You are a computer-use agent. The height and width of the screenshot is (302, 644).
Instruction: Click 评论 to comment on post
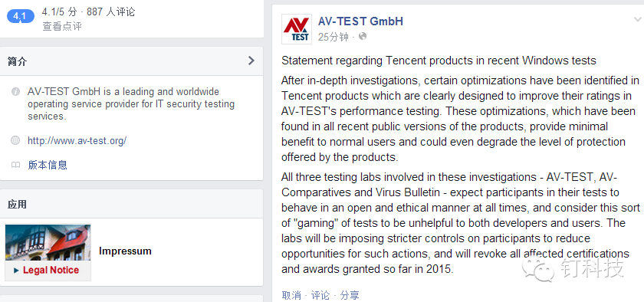coord(320,295)
